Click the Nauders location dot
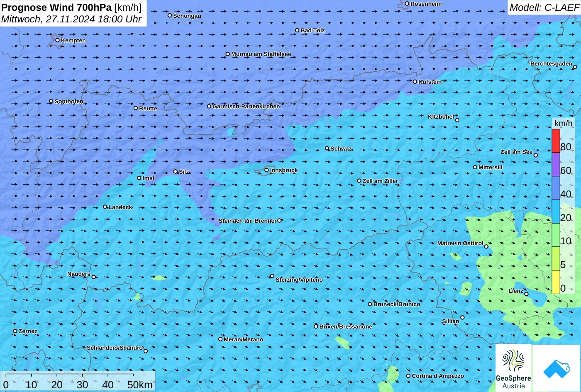The width and height of the screenshot is (581, 392). (x=94, y=277)
